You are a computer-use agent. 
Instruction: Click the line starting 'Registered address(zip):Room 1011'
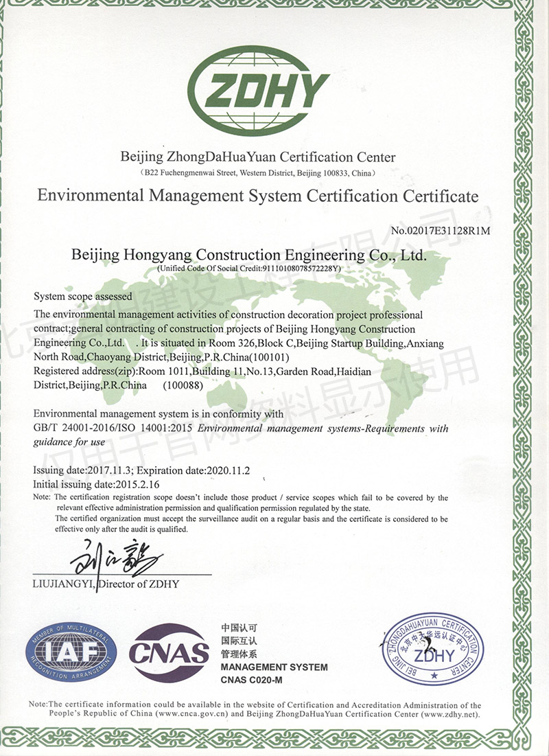202,371
